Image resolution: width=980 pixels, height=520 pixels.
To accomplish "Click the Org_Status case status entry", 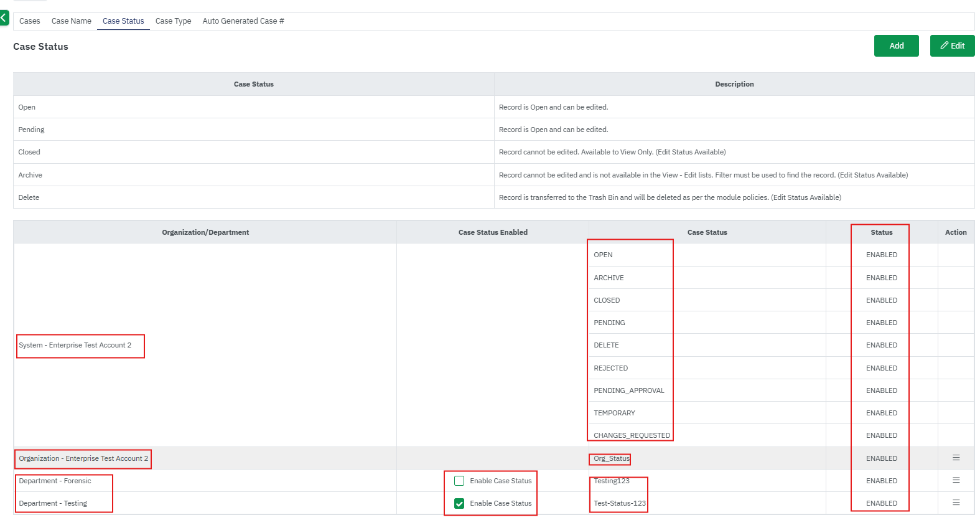I will 611,458.
